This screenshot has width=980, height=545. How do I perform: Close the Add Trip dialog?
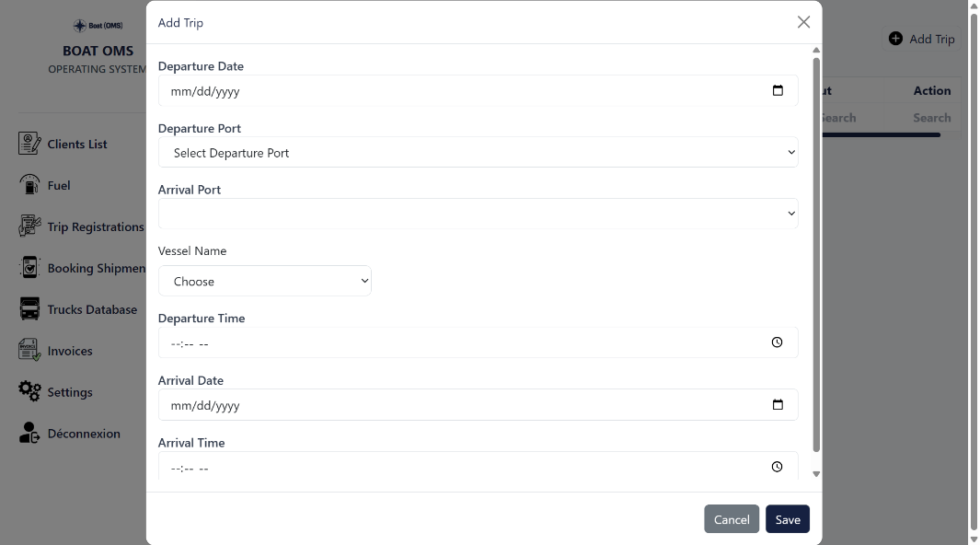pos(803,22)
